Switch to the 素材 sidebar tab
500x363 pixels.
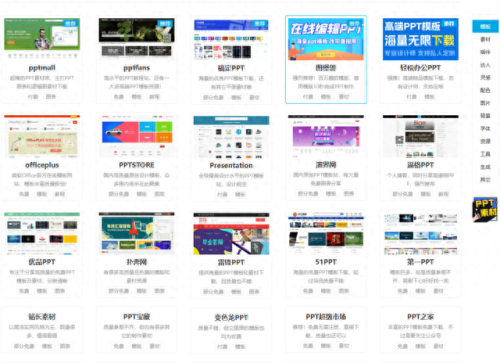485,39
